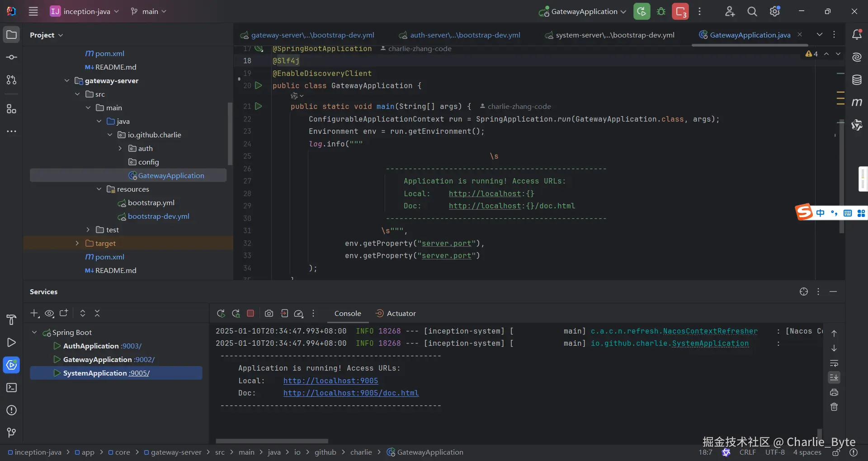The width and height of the screenshot is (868, 461).
Task: Collapse the gateway-server module node
Action: point(67,80)
